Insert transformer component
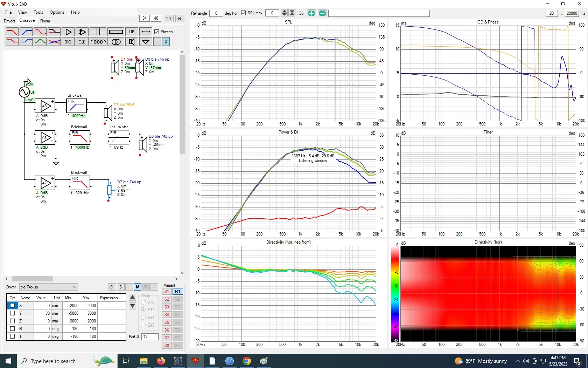The image size is (588, 368). coord(116,42)
